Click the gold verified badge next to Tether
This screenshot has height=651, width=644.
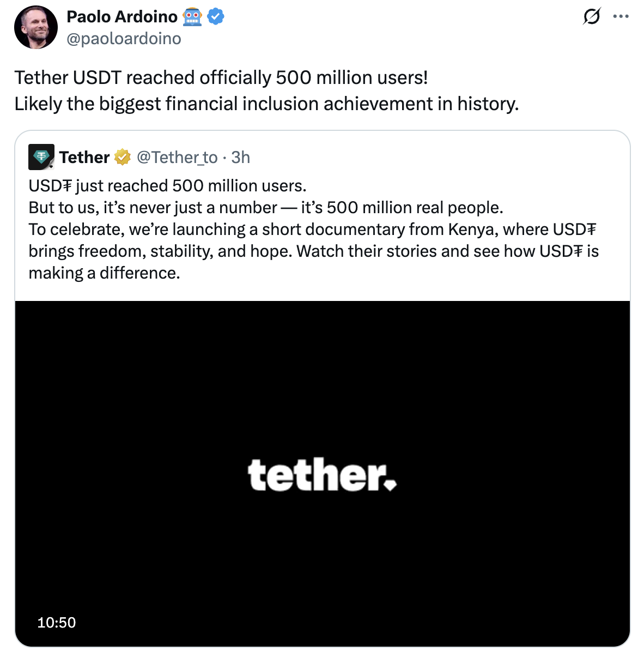(123, 157)
